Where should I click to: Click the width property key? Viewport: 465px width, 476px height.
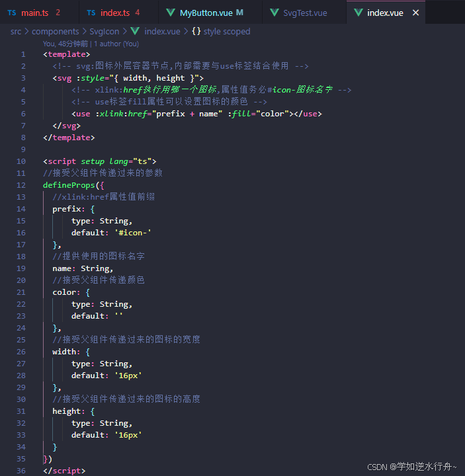[x=64, y=352]
